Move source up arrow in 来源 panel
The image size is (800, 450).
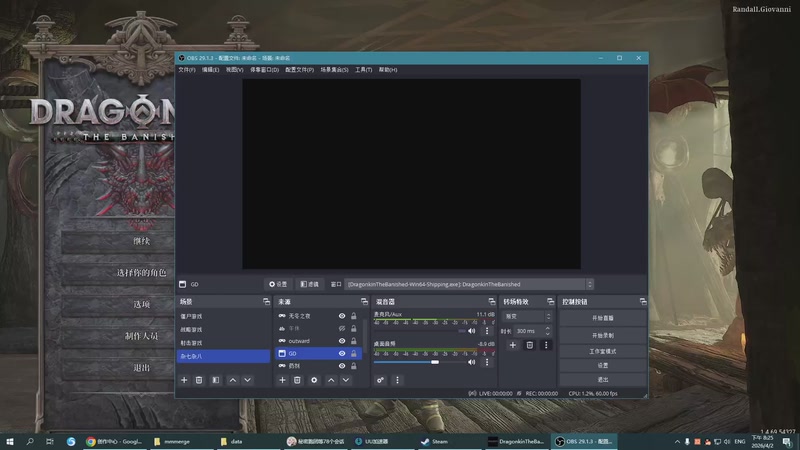tap(331, 380)
